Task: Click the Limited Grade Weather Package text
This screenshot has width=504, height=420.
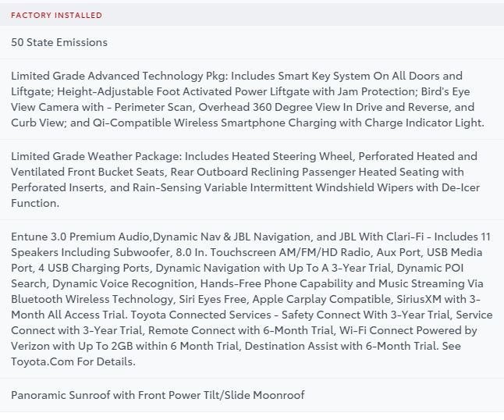Action: point(97,156)
